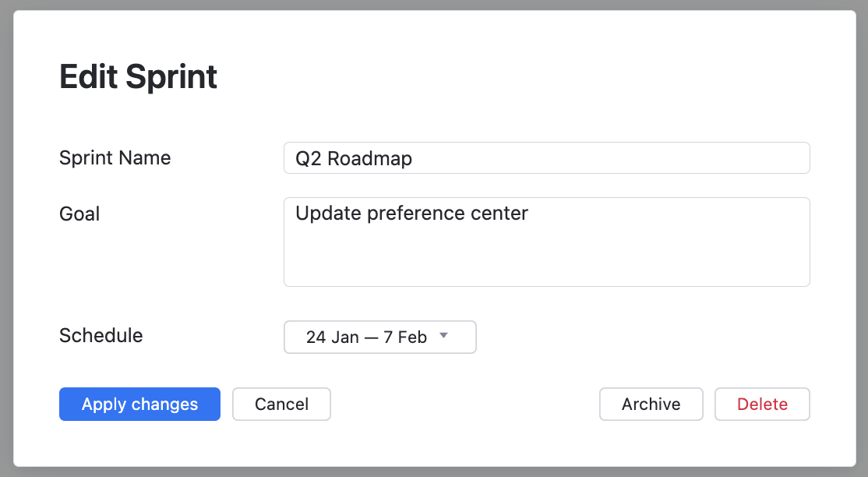Click into the Goal text area
Viewport: 868px width, 477px height.
[545, 242]
